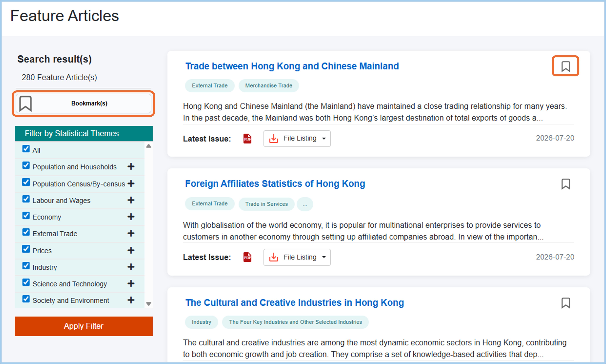Image resolution: width=606 pixels, height=364 pixels.
Task: Toggle Science and Technology checkbox
Action: click(26, 282)
